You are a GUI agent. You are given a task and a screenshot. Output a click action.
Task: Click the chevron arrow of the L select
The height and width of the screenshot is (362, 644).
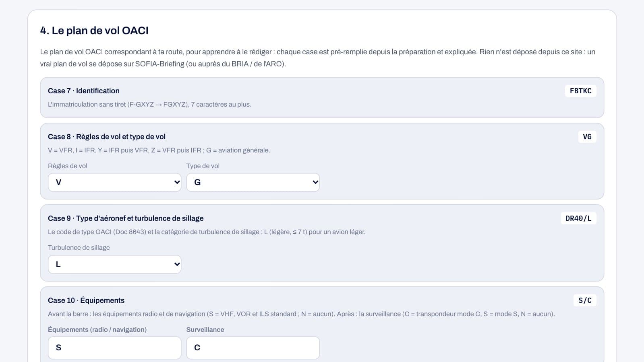(x=177, y=264)
